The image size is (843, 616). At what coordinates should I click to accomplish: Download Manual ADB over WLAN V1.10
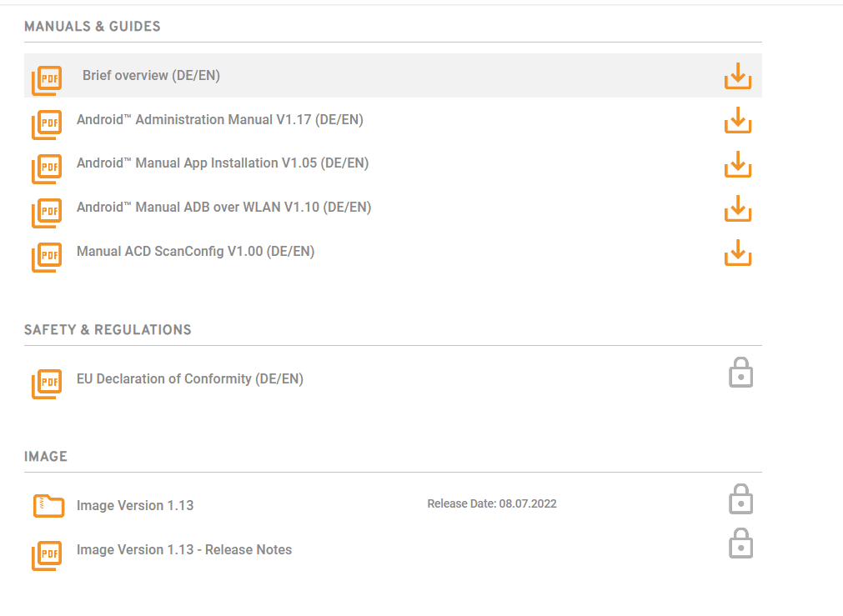(738, 208)
